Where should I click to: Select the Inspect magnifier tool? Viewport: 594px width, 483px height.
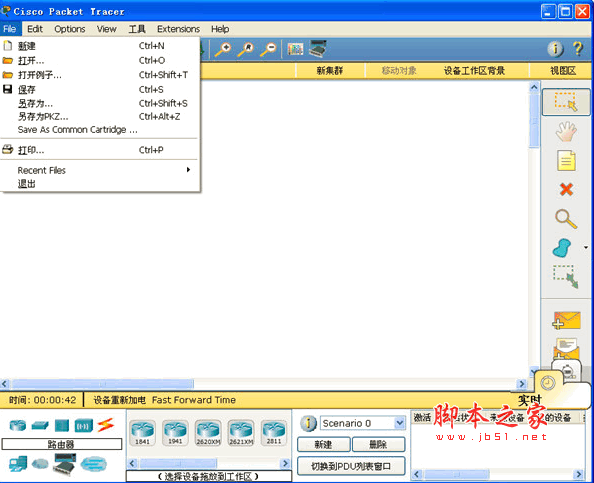coord(566,219)
